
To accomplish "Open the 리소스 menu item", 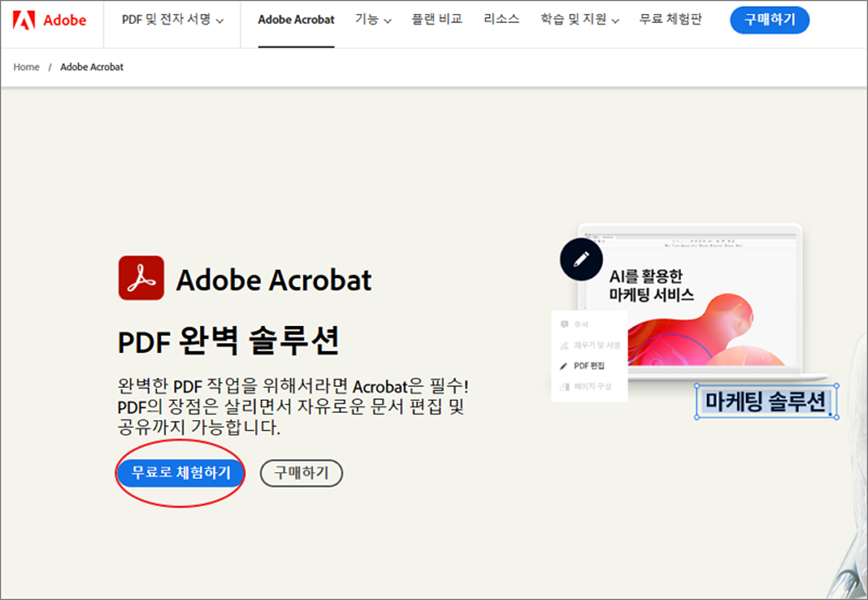I will click(x=502, y=19).
